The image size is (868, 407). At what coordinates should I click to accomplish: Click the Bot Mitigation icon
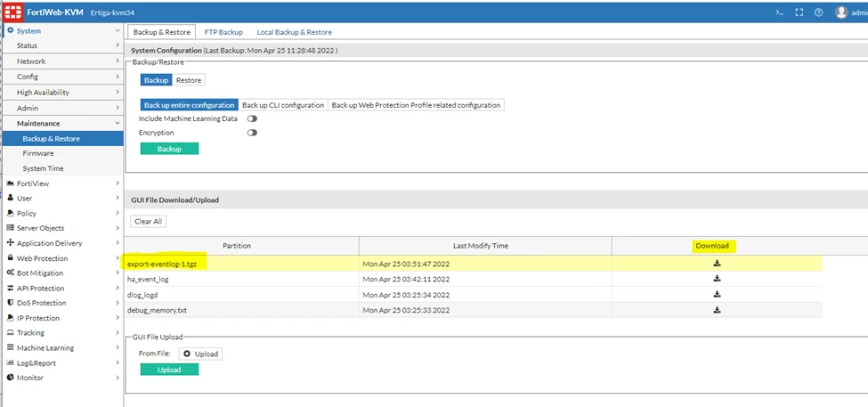point(11,273)
